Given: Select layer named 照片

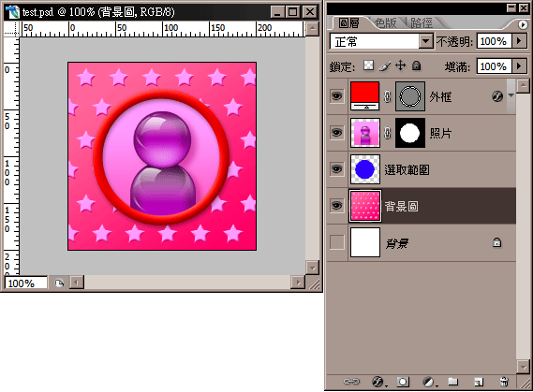Looking at the screenshot, I should pyautogui.click(x=440, y=134).
